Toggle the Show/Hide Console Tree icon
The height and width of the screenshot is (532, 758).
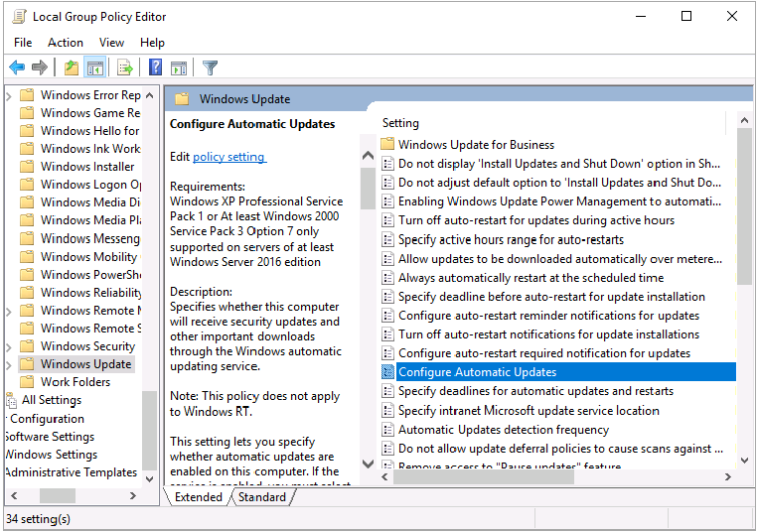(x=94, y=67)
